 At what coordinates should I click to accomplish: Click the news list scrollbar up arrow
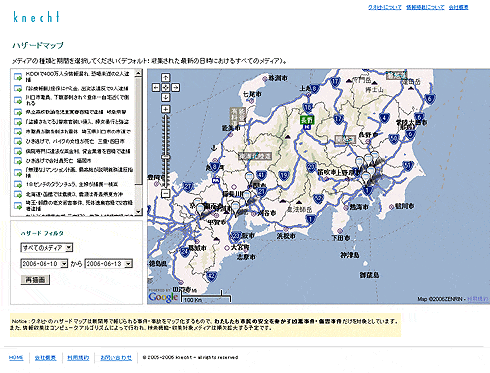coord(139,73)
